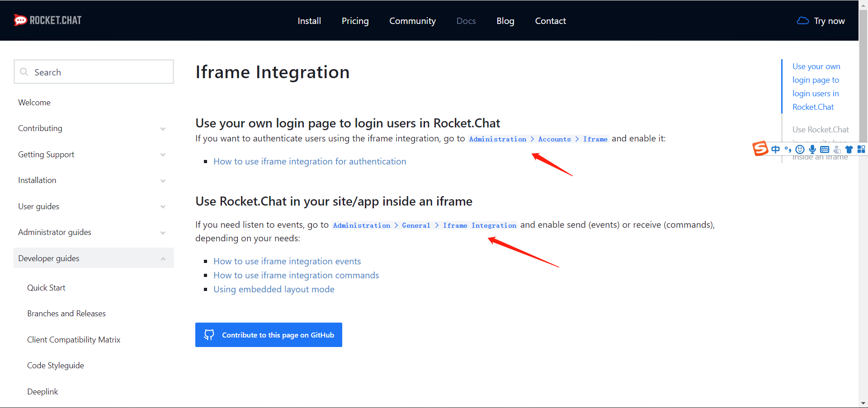Select the Developer guides sidebar label
868x408 pixels.
tap(49, 258)
